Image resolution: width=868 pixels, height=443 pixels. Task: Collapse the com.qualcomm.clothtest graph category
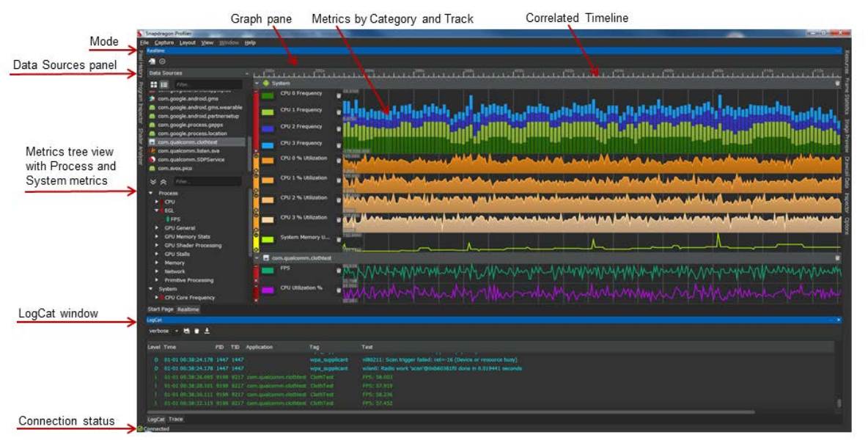tap(257, 258)
